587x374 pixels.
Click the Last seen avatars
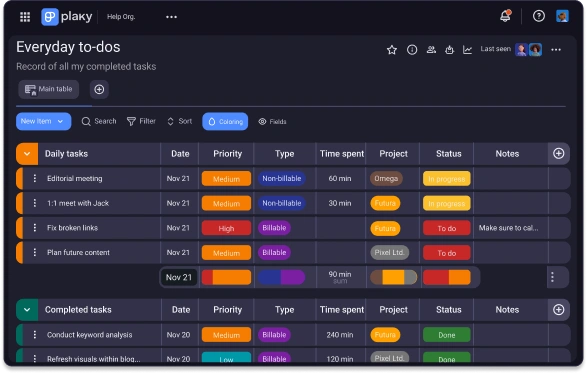coord(528,49)
